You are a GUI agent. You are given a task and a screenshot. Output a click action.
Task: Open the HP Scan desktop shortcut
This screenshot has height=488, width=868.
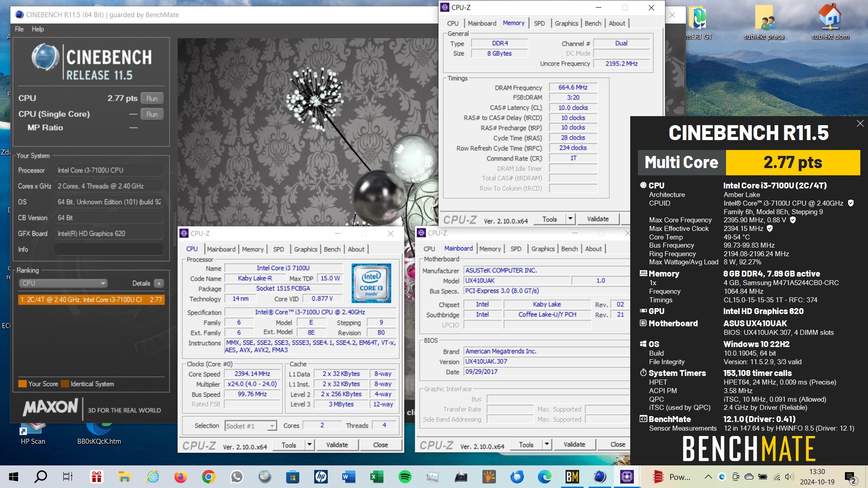33,434
